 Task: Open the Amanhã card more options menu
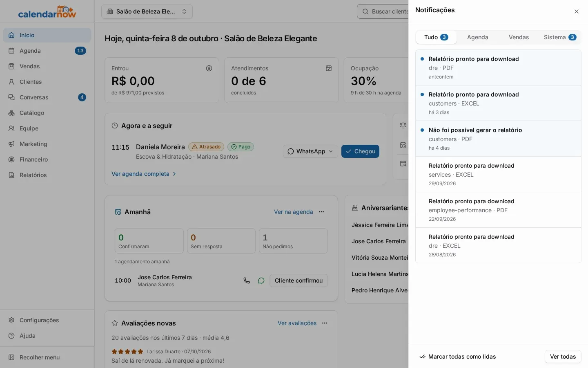click(x=321, y=212)
